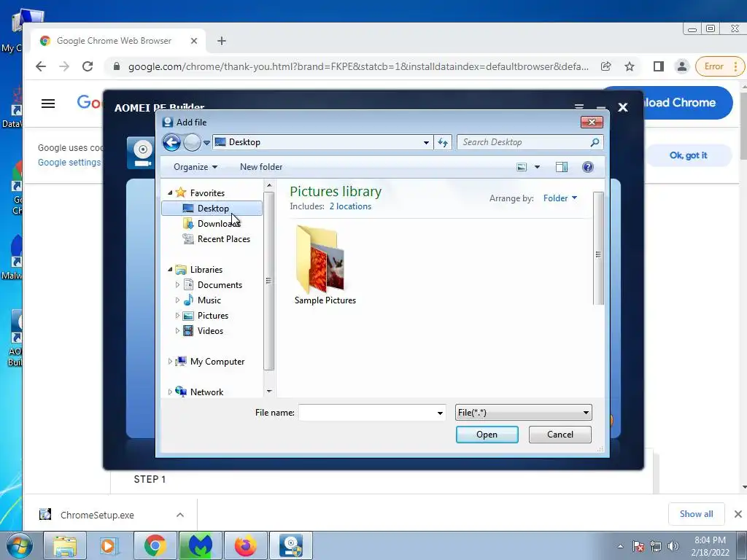Click navigation pane scroll down arrow
The width and height of the screenshot is (747, 560).
pos(269,392)
